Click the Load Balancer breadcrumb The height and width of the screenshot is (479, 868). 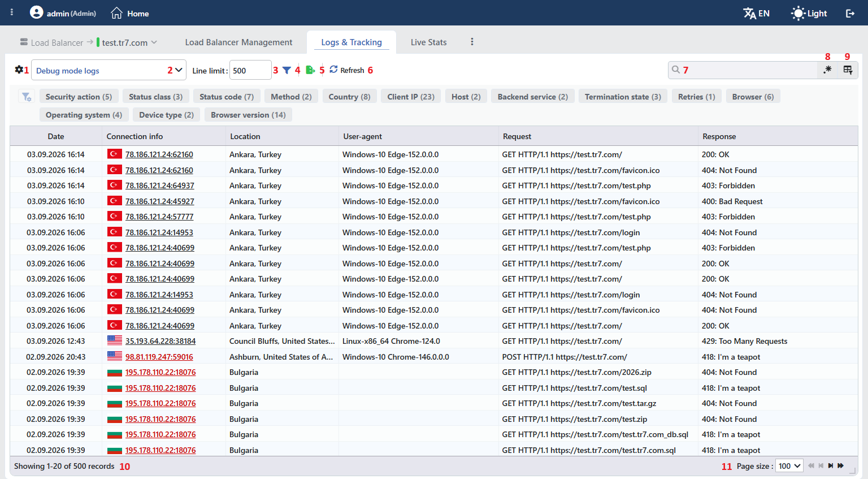51,42
